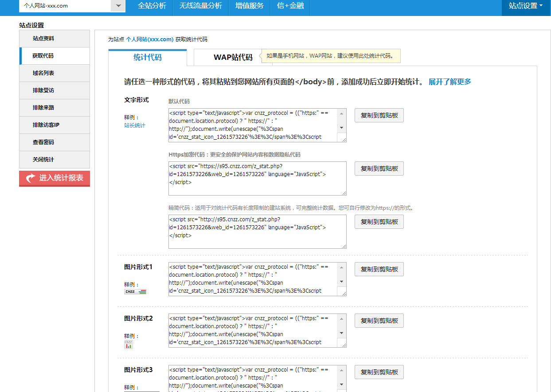Click the small cnzz chart icon under 图片形式2
551x392 pixels.
coord(129,344)
